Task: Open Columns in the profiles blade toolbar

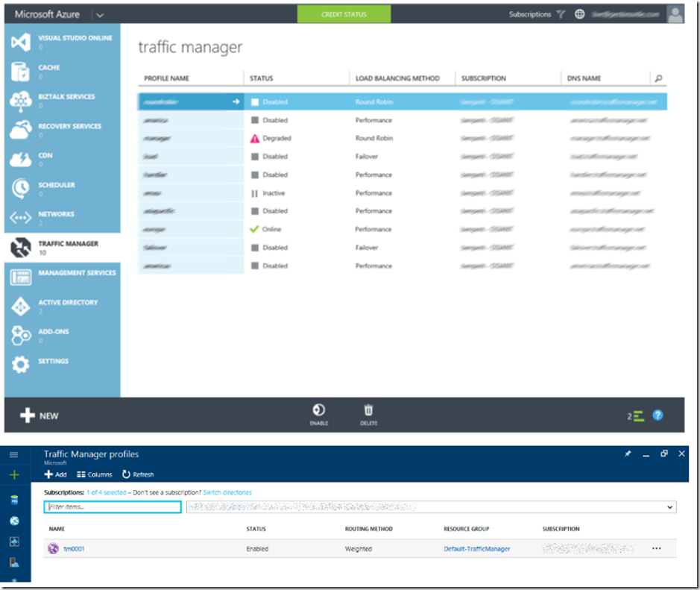Action: [95, 474]
